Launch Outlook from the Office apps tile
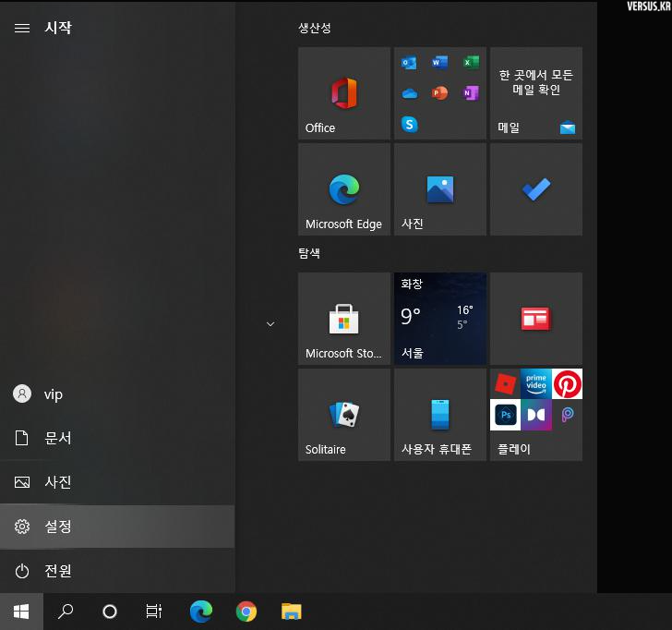 coord(409,63)
